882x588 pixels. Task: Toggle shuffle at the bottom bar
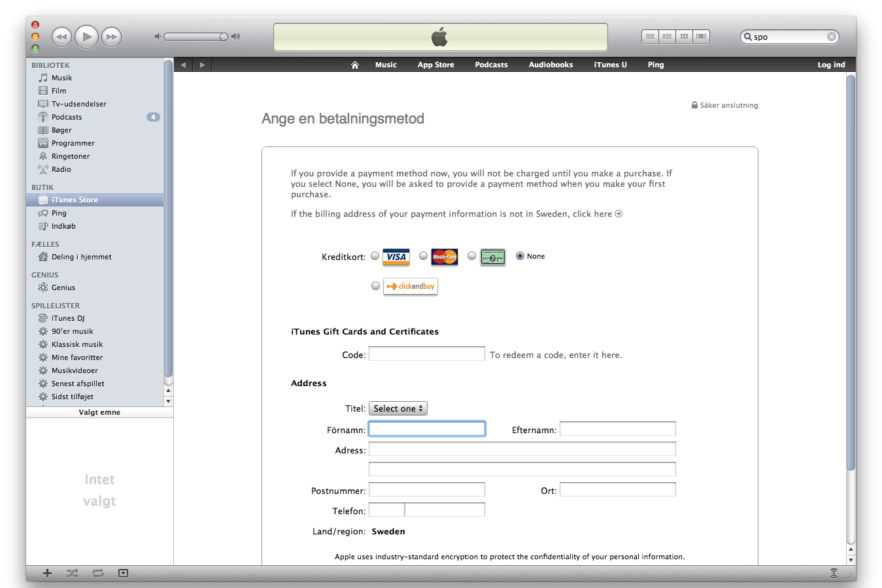pyautogui.click(x=72, y=573)
